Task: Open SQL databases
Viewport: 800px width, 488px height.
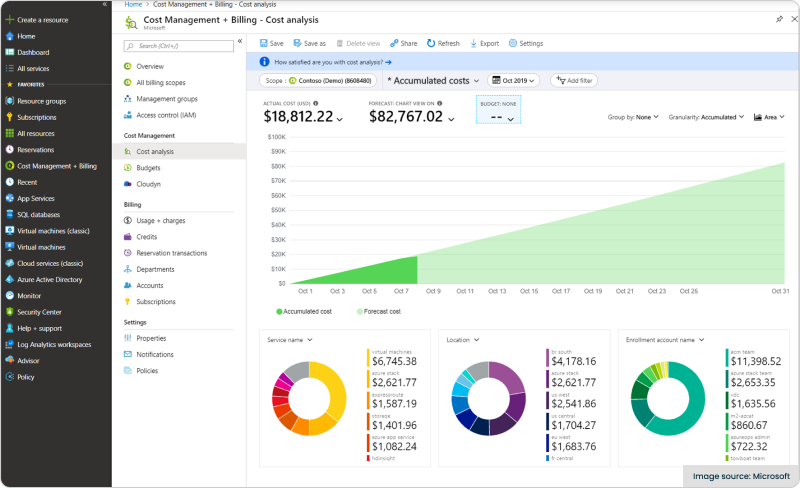Action: [38, 215]
